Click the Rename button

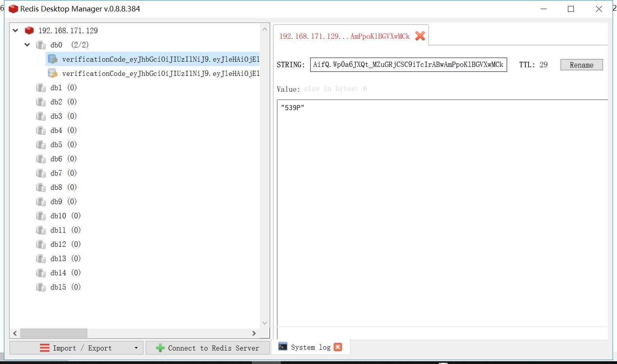(581, 65)
